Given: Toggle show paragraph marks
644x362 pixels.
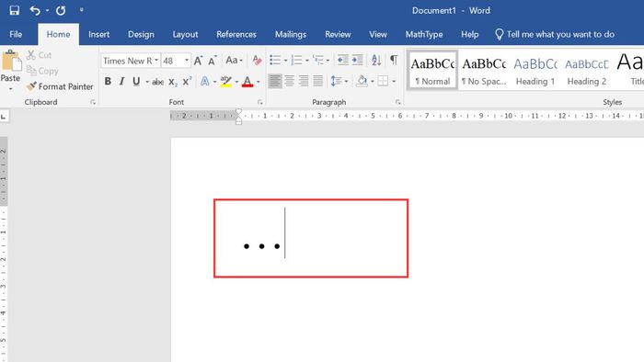Looking at the screenshot, I should pyautogui.click(x=394, y=61).
